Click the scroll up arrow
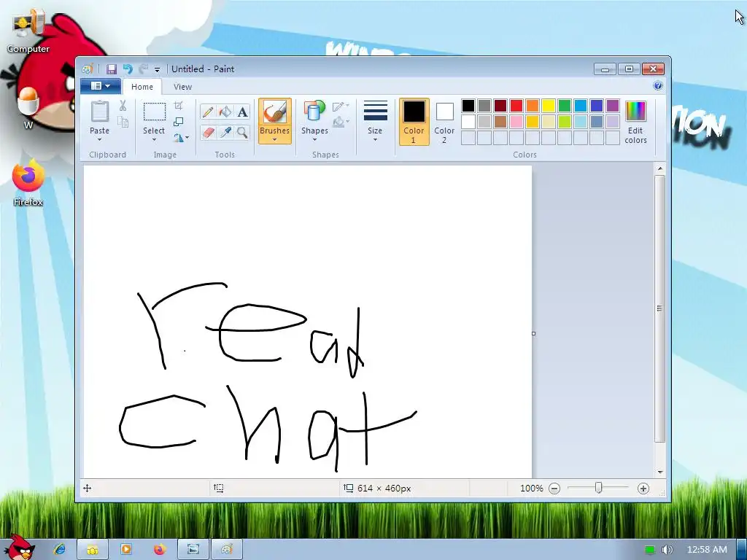The height and width of the screenshot is (560, 747). coord(659,168)
